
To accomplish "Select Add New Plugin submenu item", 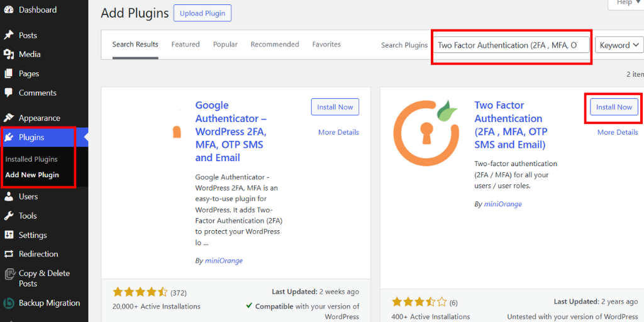I will (x=32, y=175).
